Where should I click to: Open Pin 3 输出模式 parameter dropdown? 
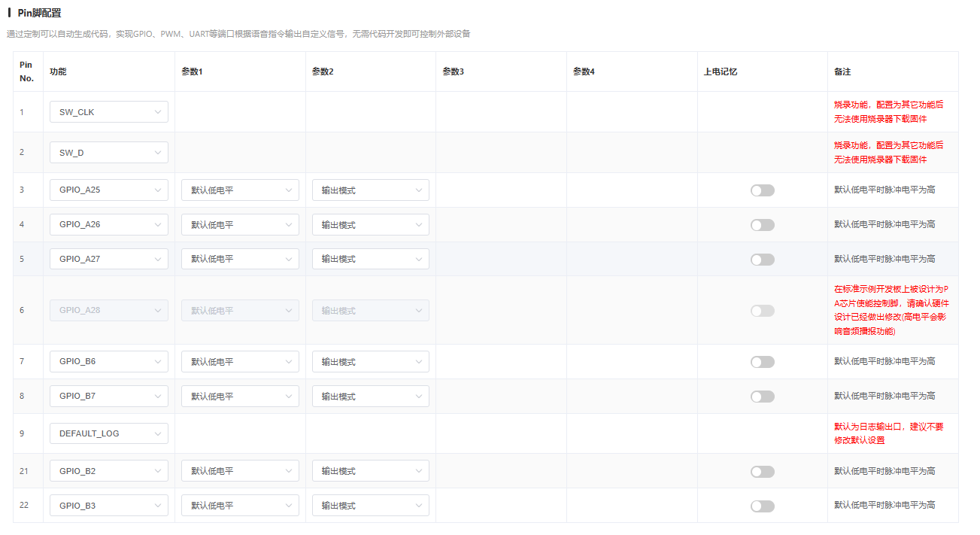[x=370, y=190]
